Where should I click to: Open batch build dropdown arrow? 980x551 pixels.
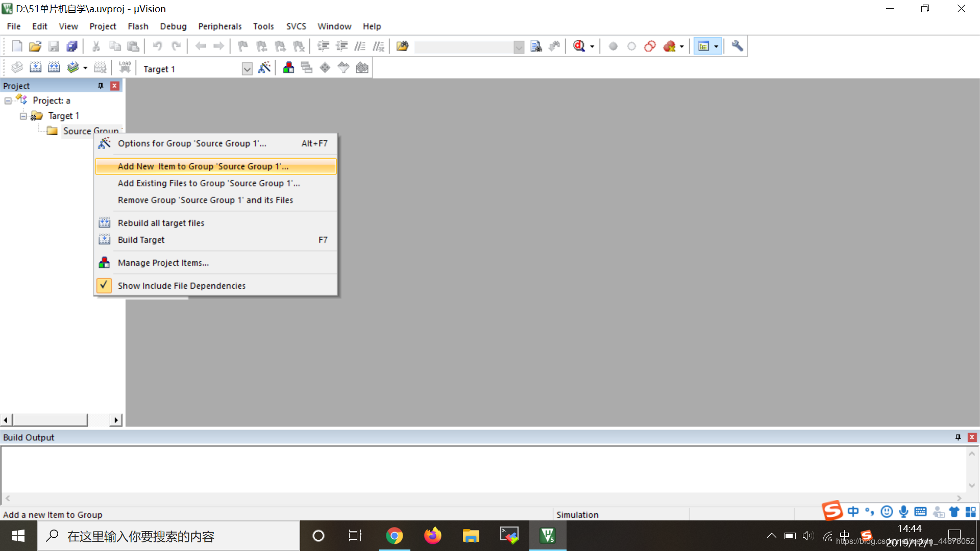[85, 68]
